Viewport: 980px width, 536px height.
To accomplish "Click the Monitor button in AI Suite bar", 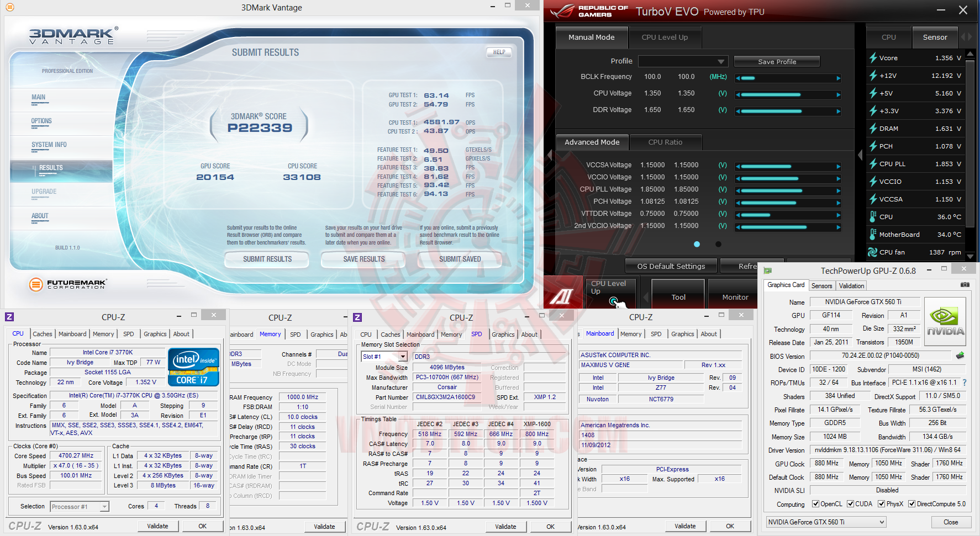I will pyautogui.click(x=735, y=294).
